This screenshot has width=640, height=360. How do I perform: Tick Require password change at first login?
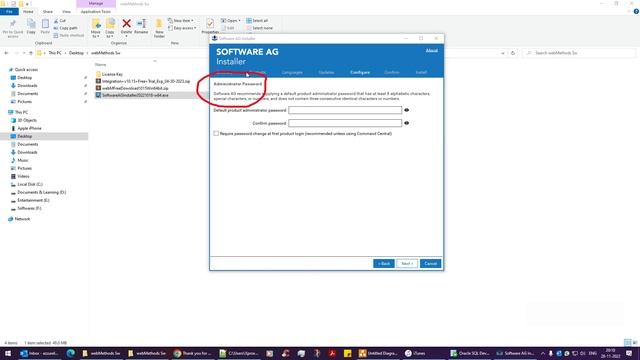pos(216,133)
